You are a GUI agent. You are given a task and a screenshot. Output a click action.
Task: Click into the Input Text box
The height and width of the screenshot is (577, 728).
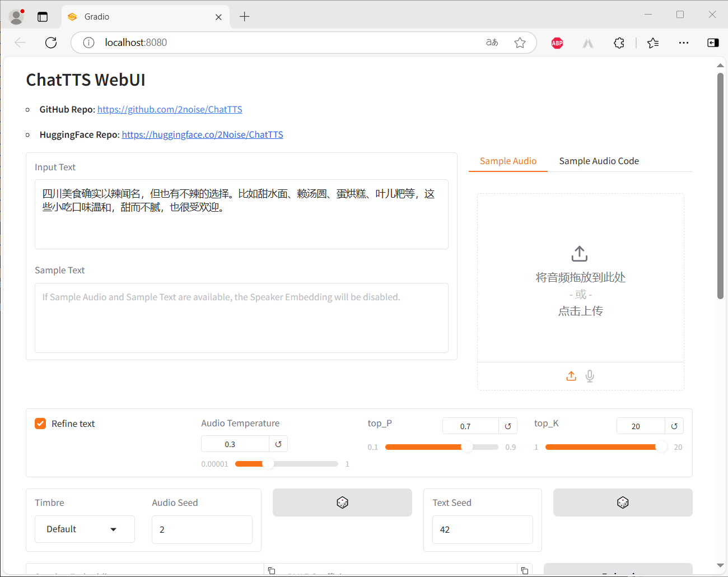241,214
